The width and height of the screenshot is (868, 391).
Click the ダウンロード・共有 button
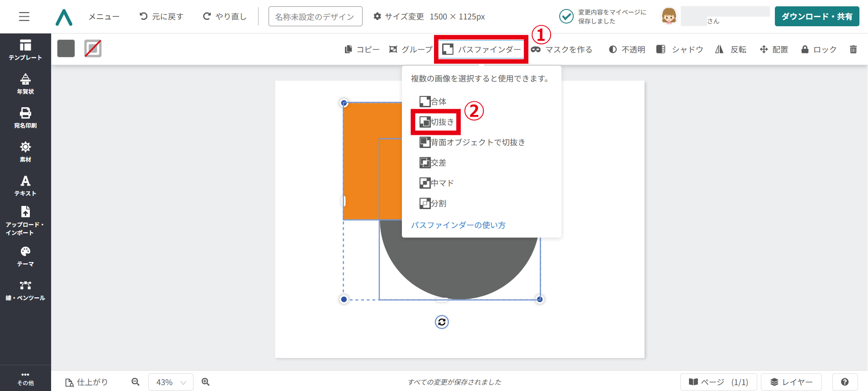click(816, 17)
